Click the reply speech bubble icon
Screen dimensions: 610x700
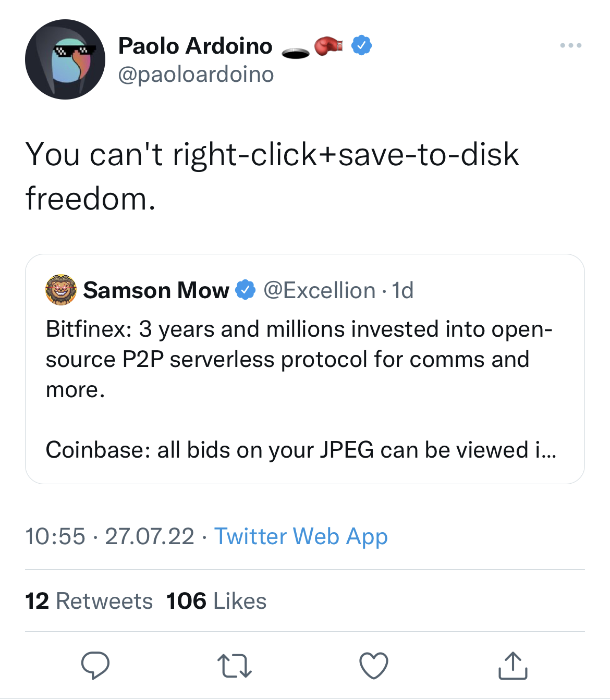point(95,665)
